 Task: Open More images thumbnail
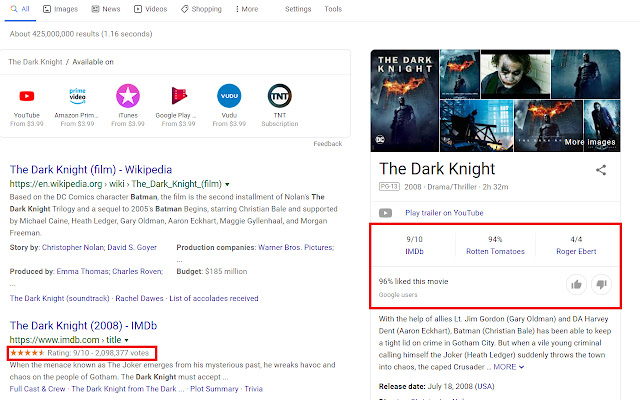pos(588,142)
